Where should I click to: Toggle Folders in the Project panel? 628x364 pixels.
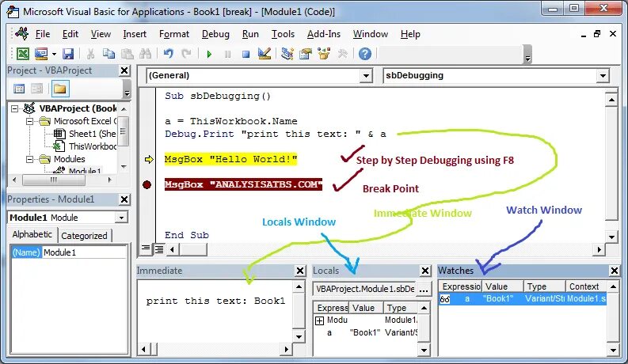[59, 89]
